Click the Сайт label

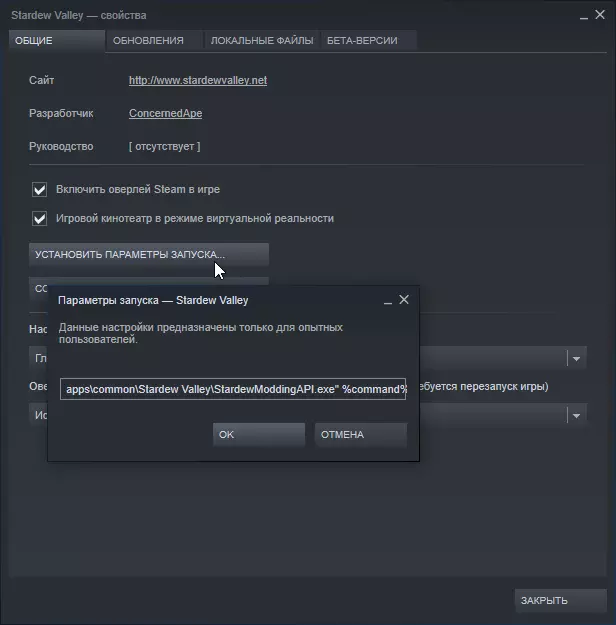tap(41, 80)
